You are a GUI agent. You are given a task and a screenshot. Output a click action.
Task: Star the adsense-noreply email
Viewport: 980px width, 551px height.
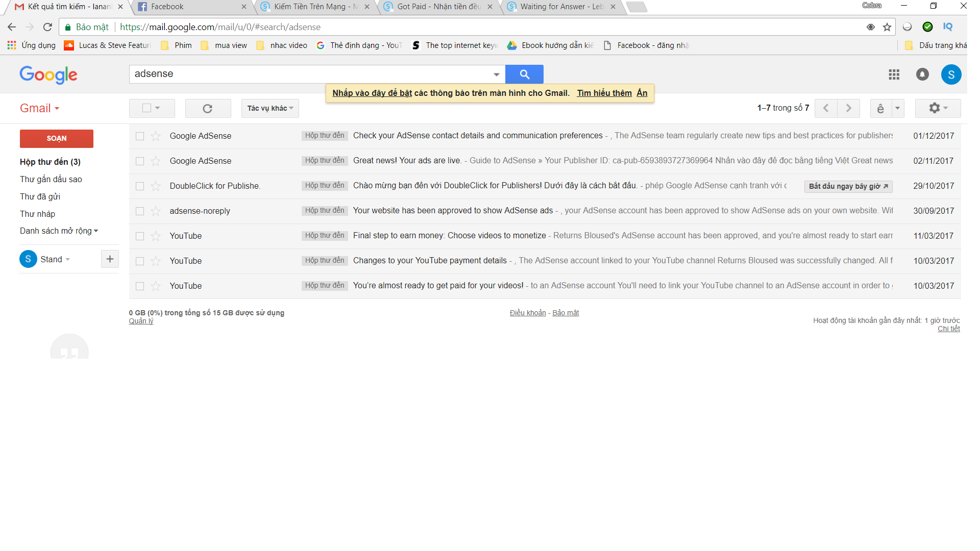156,211
